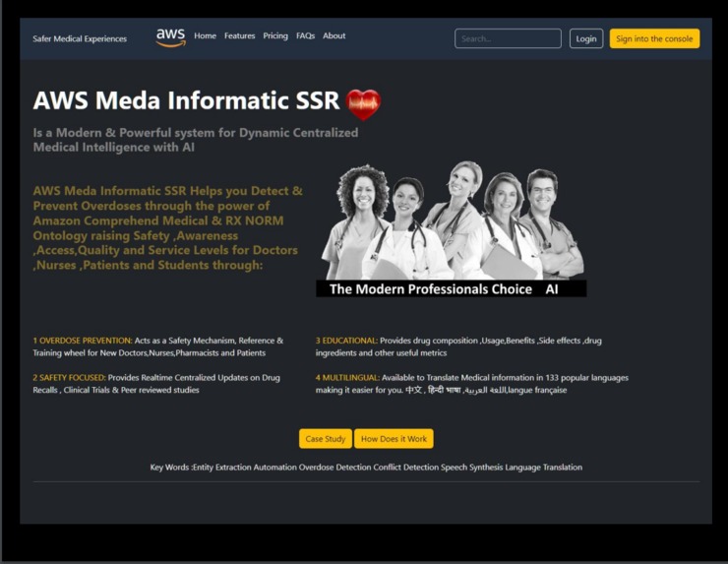Screen dimensions: 728x564
Task: Click the 4 MULTILINGUAL label
Action: click(347, 378)
